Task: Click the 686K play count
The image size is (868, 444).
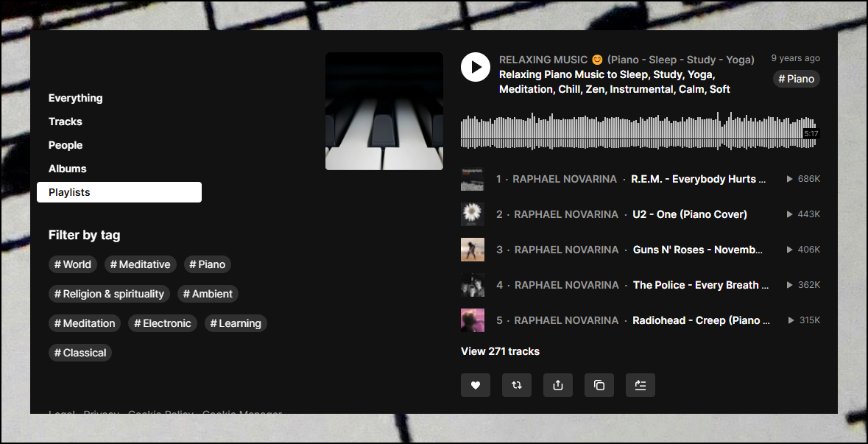Action: coord(803,180)
